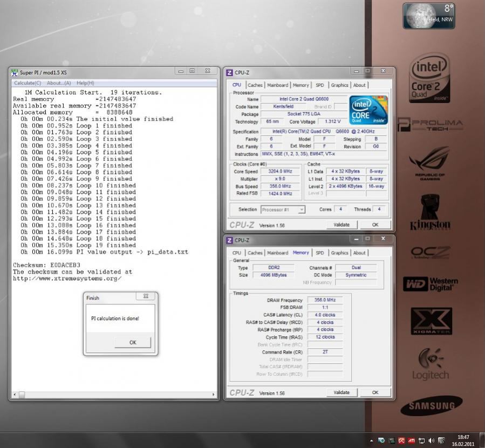Click the weather gadget showing 8°

(428, 16)
